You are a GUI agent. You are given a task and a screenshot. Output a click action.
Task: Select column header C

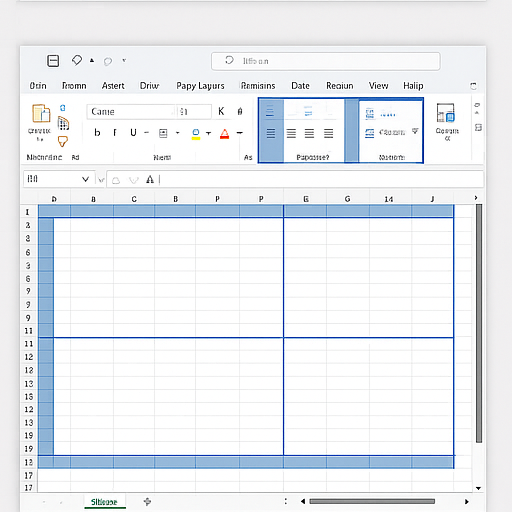coord(134,199)
